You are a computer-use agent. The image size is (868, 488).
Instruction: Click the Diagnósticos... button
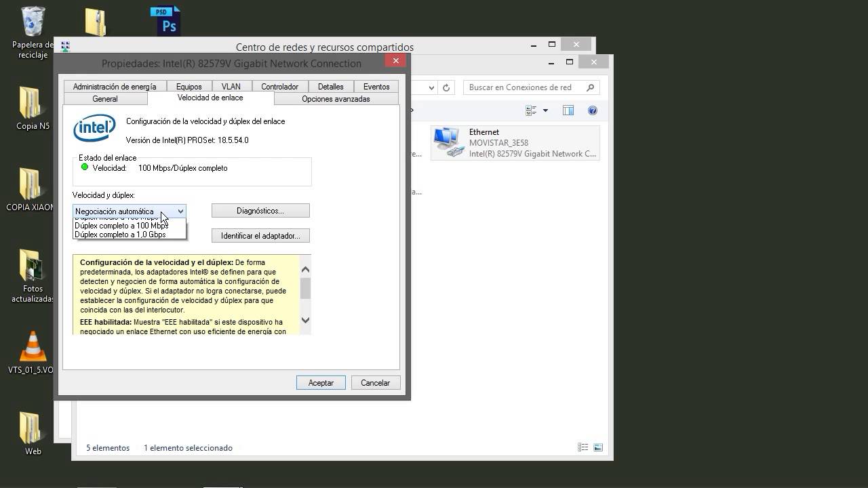pyautogui.click(x=260, y=211)
